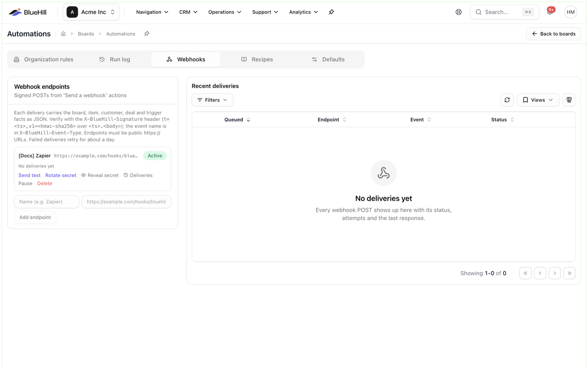Go to the first page of deliveries
This screenshot has height=368, width=588.
(526, 273)
